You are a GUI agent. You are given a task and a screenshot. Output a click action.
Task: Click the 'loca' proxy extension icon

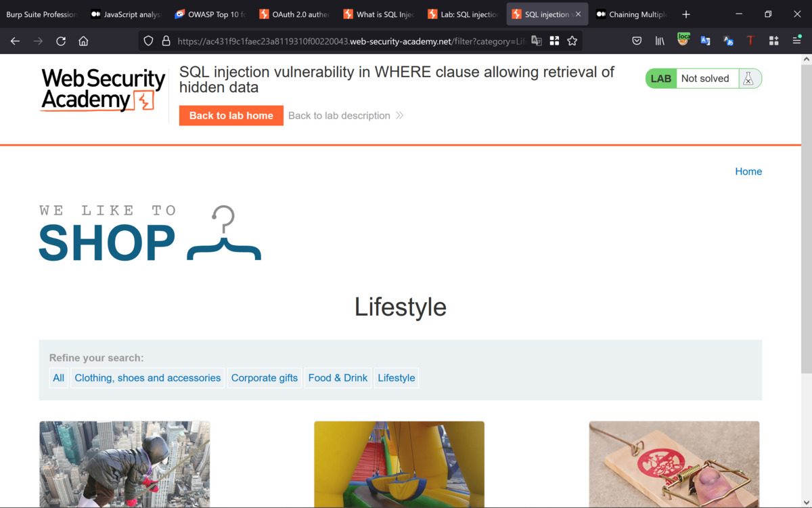[x=683, y=40]
